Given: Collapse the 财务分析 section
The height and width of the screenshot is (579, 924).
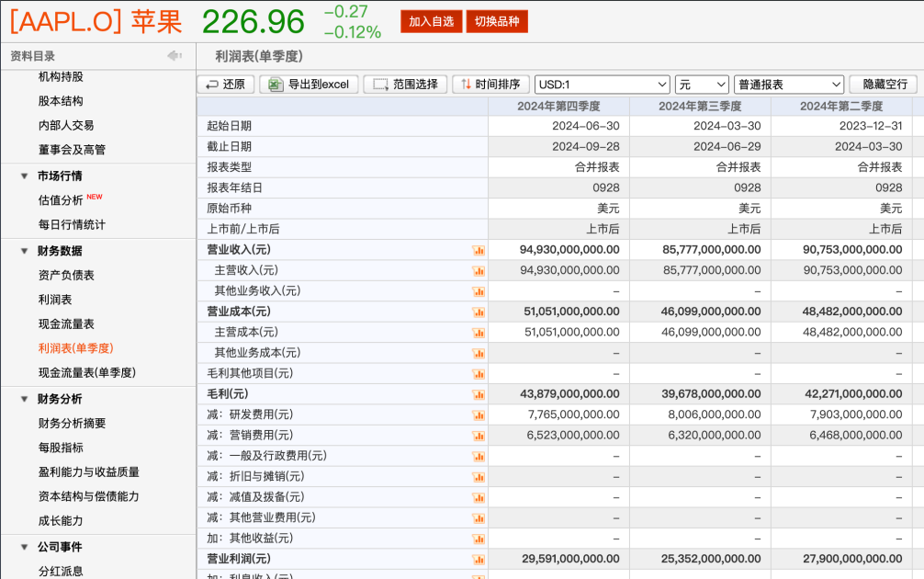Looking at the screenshot, I should 24,399.
